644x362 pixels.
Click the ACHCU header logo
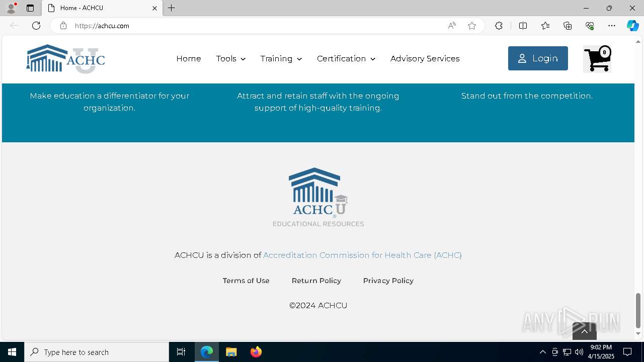(65, 59)
